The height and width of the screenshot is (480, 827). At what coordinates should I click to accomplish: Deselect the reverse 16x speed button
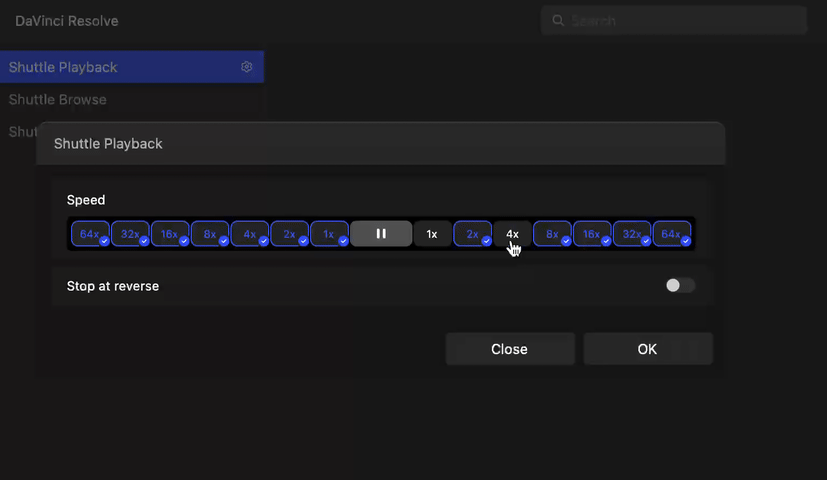point(170,234)
